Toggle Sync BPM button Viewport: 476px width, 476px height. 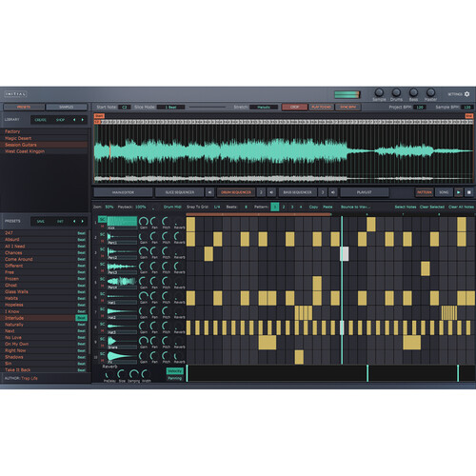pos(348,108)
